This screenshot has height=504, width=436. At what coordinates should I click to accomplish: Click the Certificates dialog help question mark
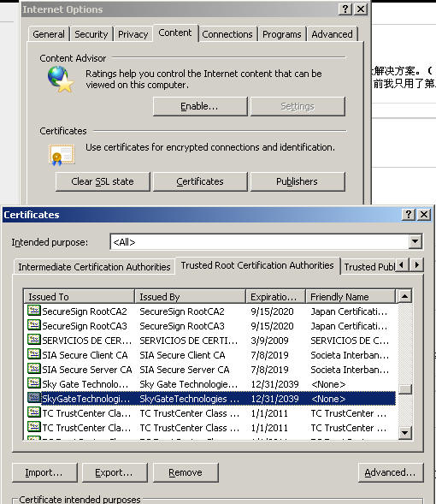(409, 215)
